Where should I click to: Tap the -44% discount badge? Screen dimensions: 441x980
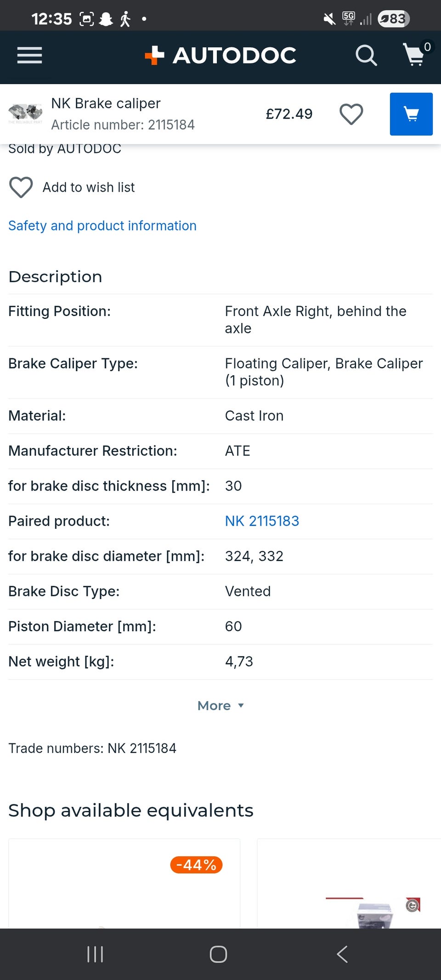196,865
